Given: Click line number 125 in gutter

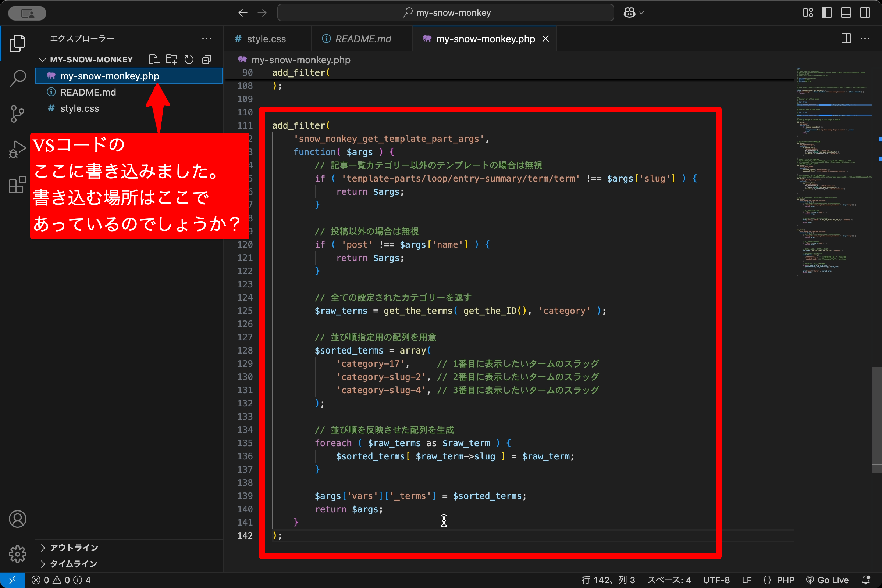Looking at the screenshot, I should tap(245, 311).
